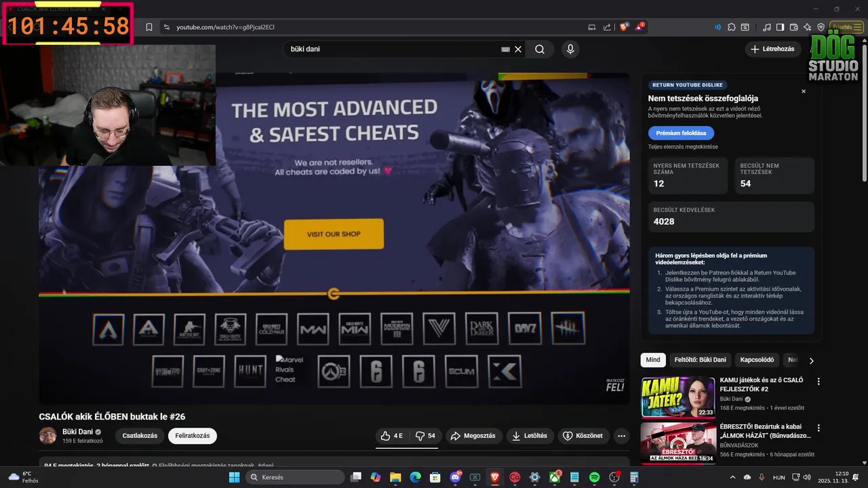Open the weather widget on taskbar
The width and height of the screenshot is (868, 488).
(x=23, y=477)
